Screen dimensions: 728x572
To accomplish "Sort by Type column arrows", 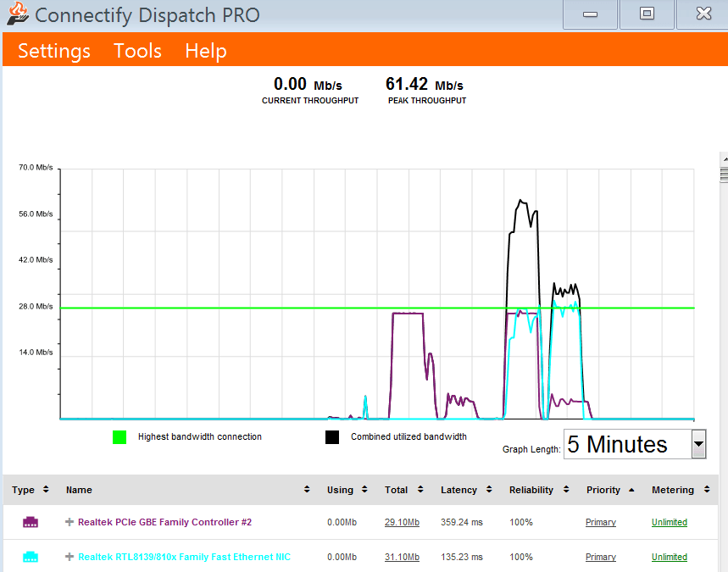I will 46,490.
